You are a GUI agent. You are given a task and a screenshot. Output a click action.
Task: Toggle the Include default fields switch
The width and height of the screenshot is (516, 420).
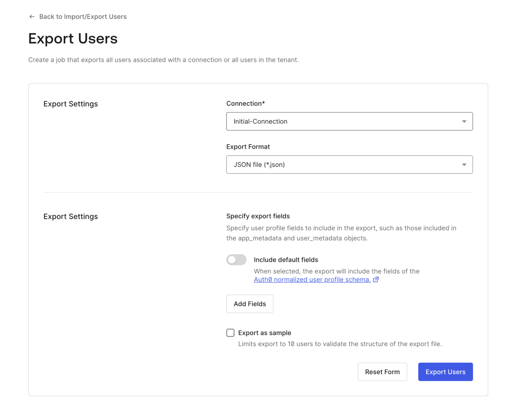(236, 260)
